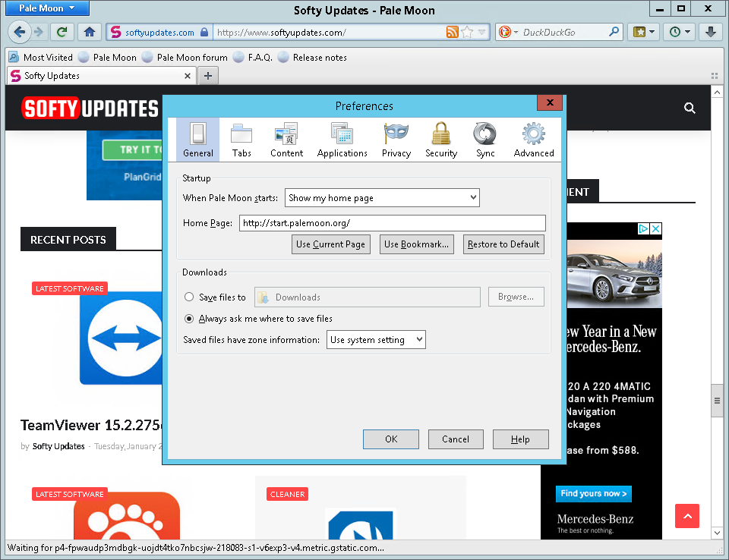729x560 pixels.
Task: Cancel the Preferences dialog
Action: (456, 439)
